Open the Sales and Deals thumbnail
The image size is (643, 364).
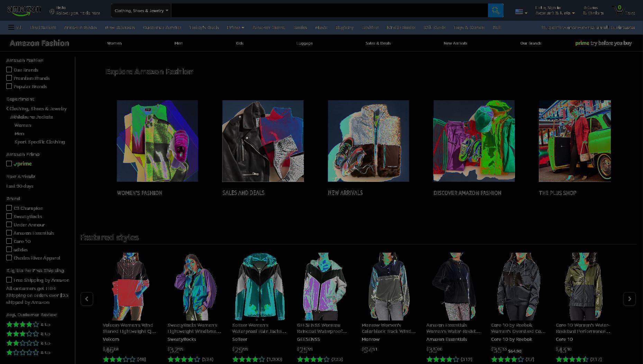tap(263, 141)
